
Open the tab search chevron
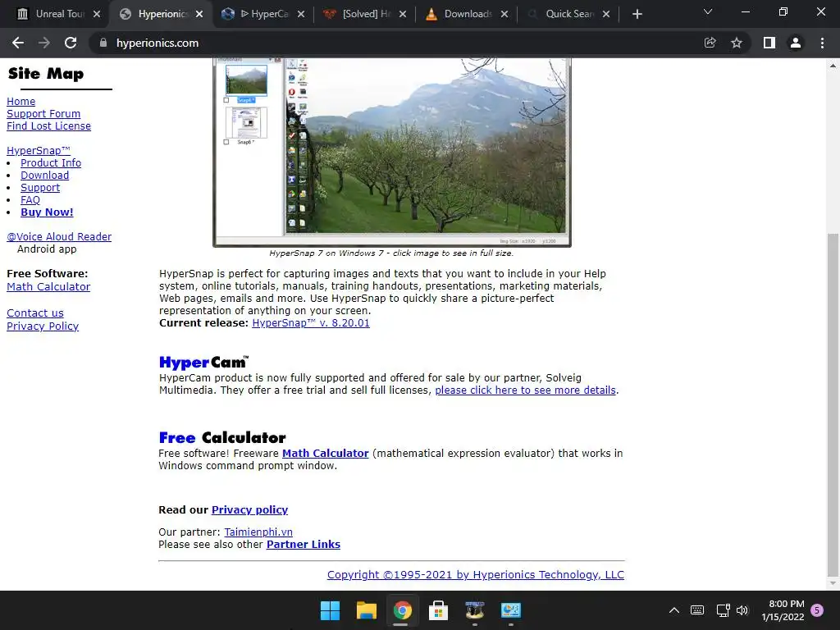tap(708, 11)
